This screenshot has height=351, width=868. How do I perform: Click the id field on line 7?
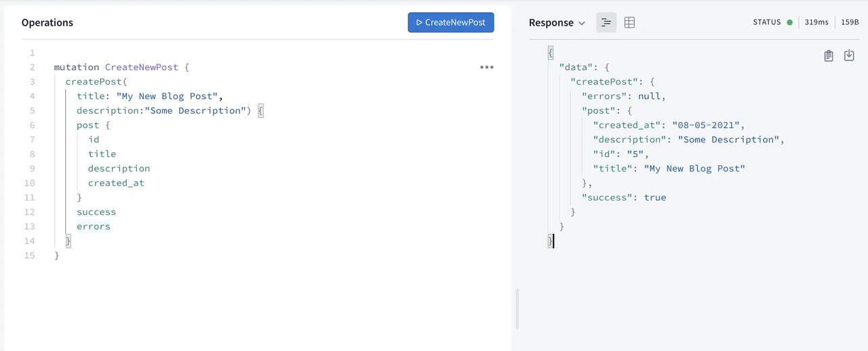[94, 140]
